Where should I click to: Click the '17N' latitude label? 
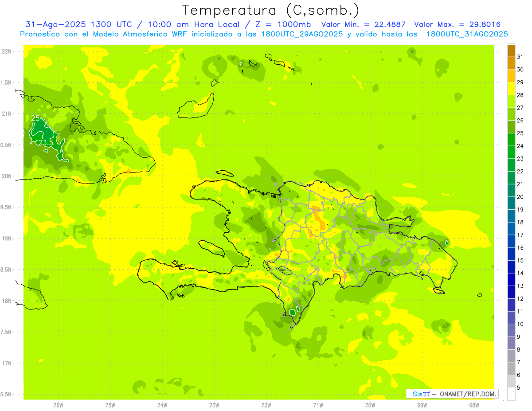[7, 363]
